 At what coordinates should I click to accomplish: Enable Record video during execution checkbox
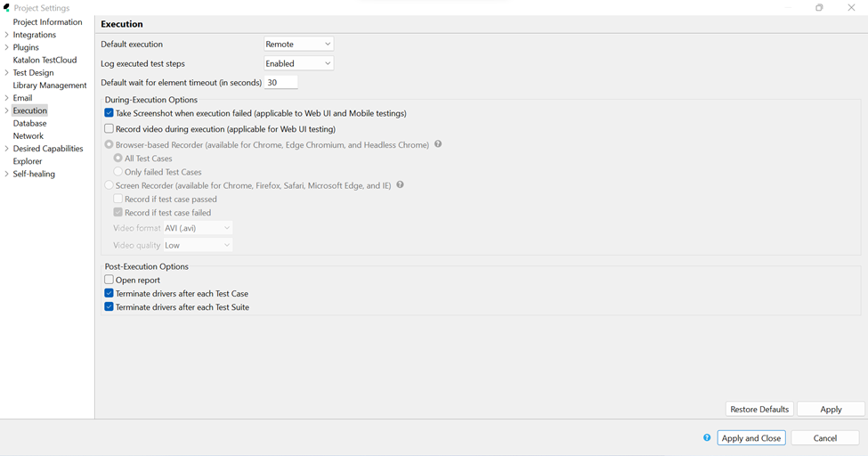click(x=109, y=129)
